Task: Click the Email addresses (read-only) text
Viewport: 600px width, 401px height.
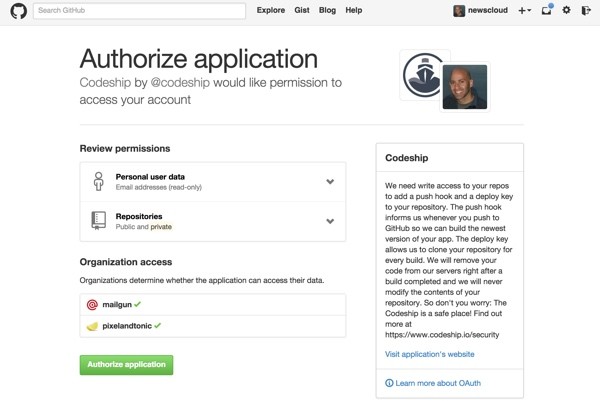Action: 159,187
